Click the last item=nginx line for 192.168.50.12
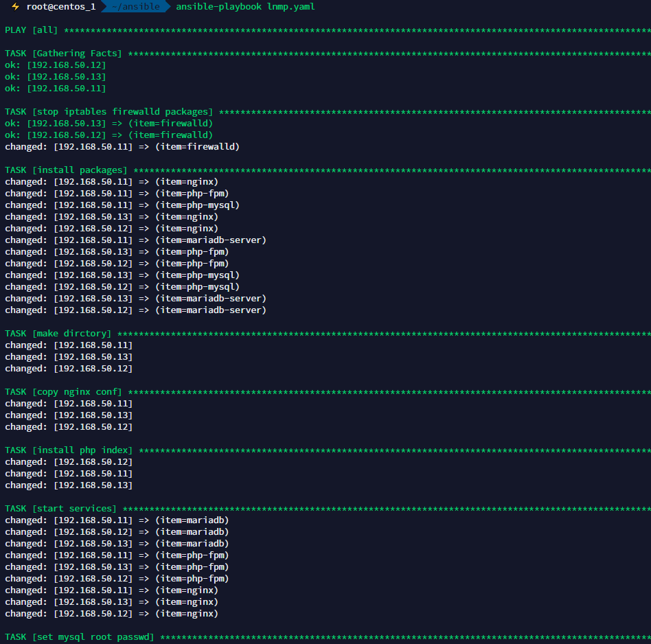The image size is (651, 644). (111, 614)
